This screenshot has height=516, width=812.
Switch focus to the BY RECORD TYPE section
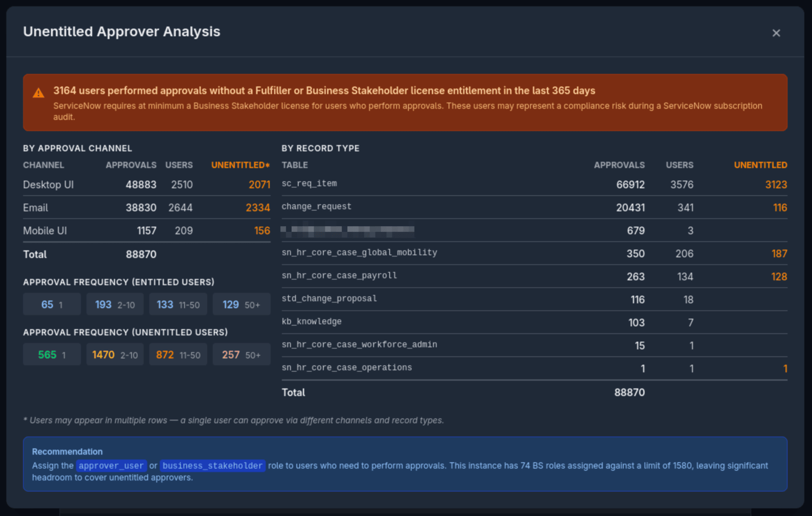click(x=320, y=148)
